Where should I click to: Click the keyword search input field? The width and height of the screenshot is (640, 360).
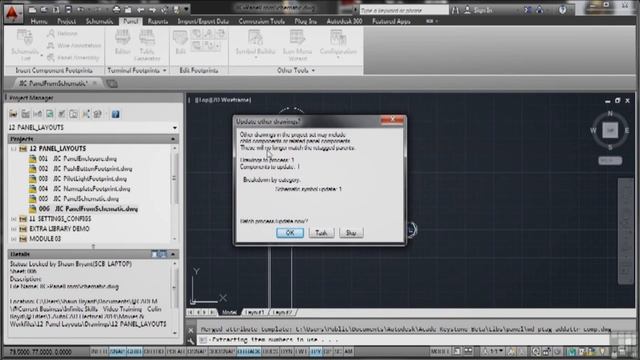(404, 10)
